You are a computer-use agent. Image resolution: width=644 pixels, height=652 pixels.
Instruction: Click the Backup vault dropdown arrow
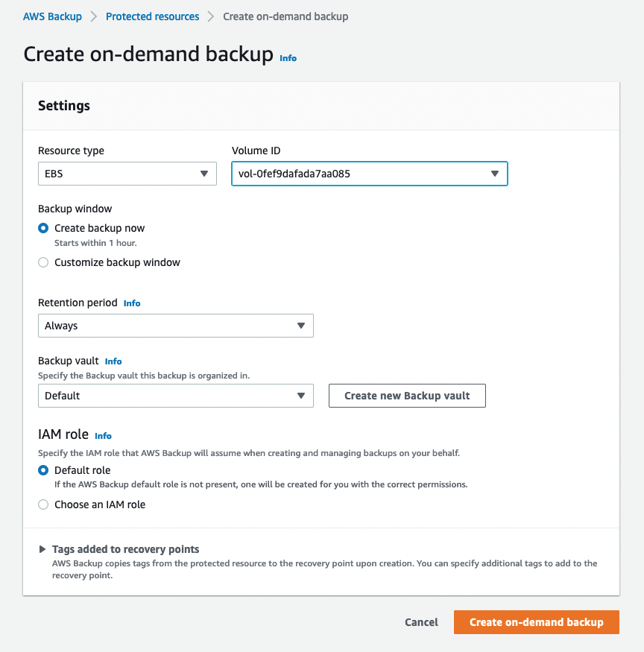coord(301,396)
